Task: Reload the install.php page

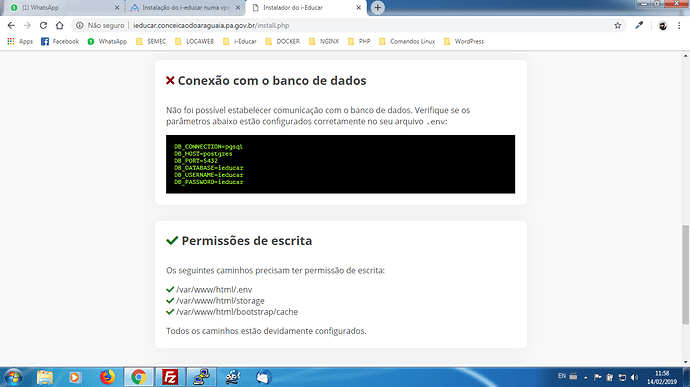Action: pyautogui.click(x=43, y=26)
